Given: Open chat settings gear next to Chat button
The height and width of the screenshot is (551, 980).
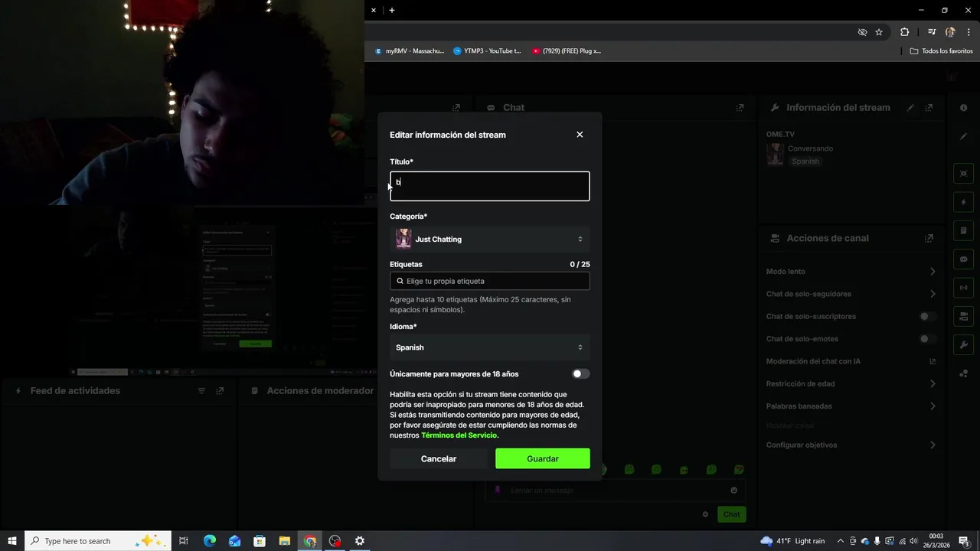Looking at the screenshot, I should (705, 514).
